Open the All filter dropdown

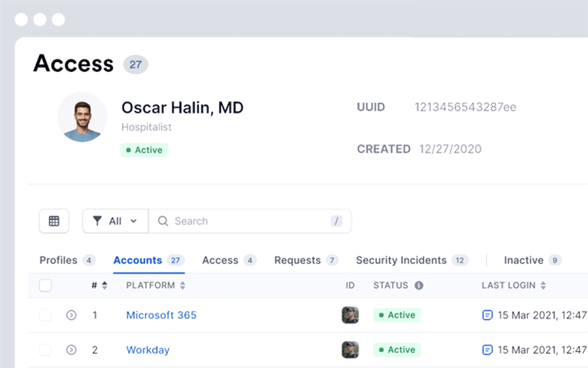[x=115, y=221]
